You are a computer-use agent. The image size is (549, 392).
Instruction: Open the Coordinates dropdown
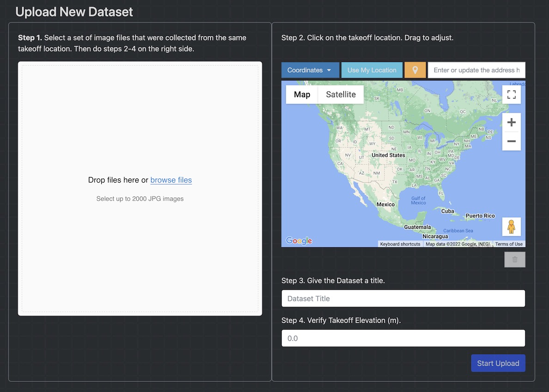click(x=310, y=70)
